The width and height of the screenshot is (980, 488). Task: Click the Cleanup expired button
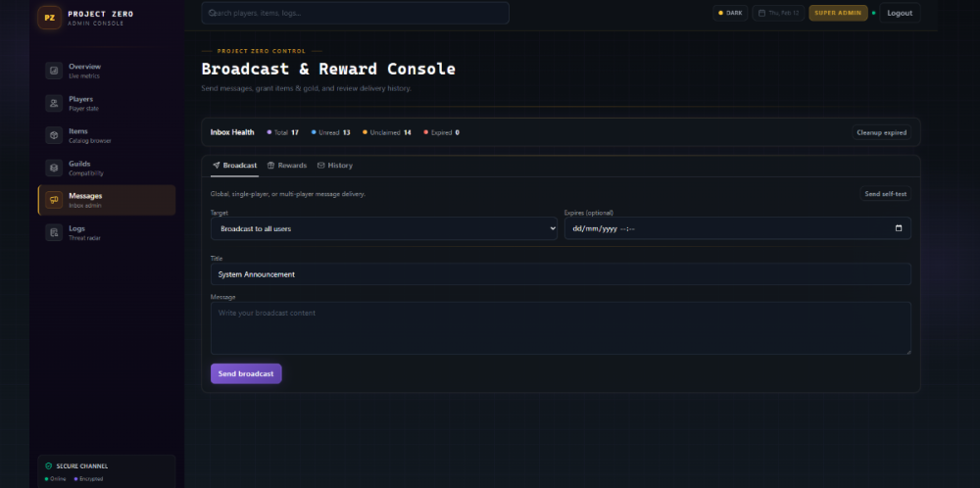[881, 132]
